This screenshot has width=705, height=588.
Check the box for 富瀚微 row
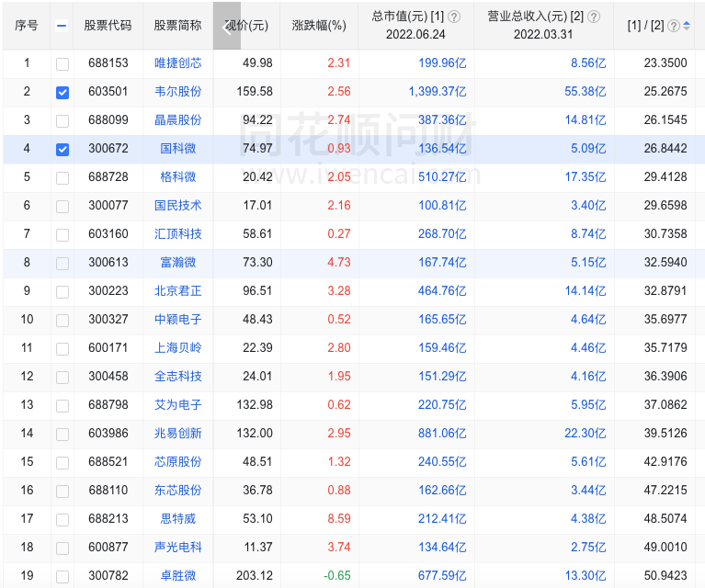(63, 263)
